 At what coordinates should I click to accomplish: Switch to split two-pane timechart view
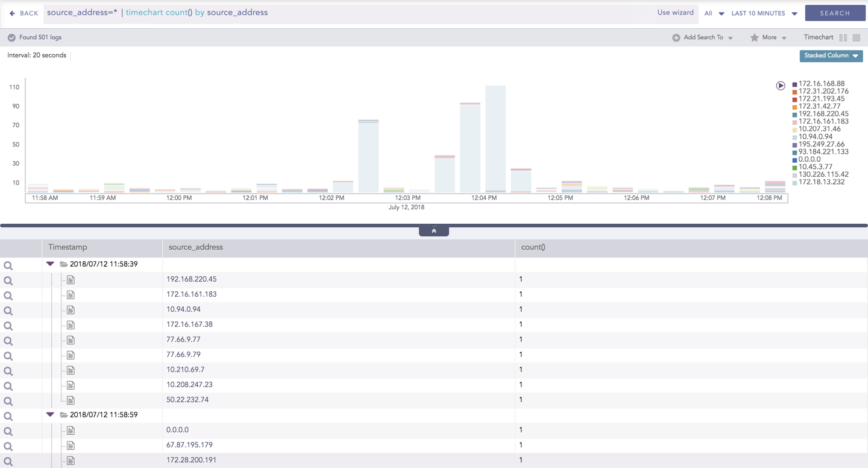coord(843,37)
